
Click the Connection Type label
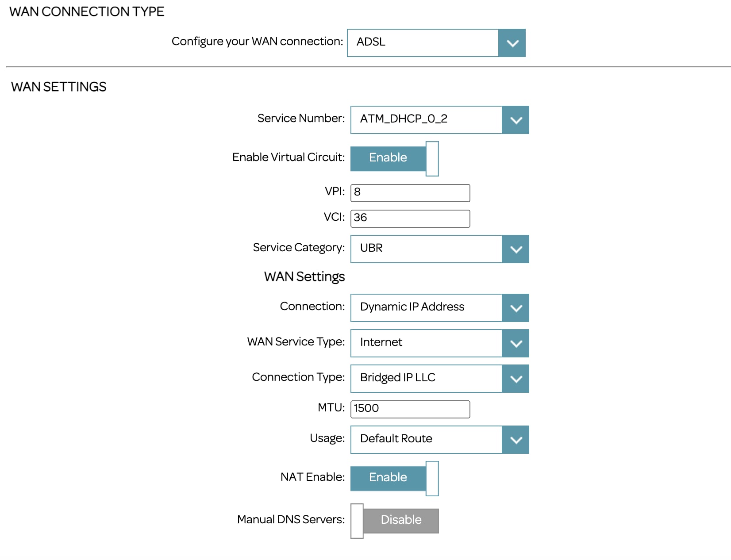[298, 377]
